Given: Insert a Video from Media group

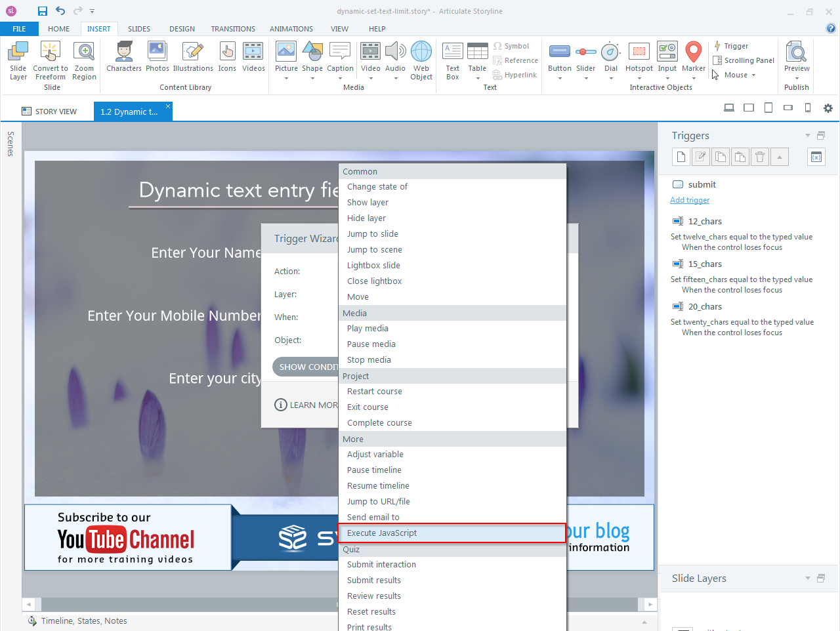Looking at the screenshot, I should (x=371, y=56).
